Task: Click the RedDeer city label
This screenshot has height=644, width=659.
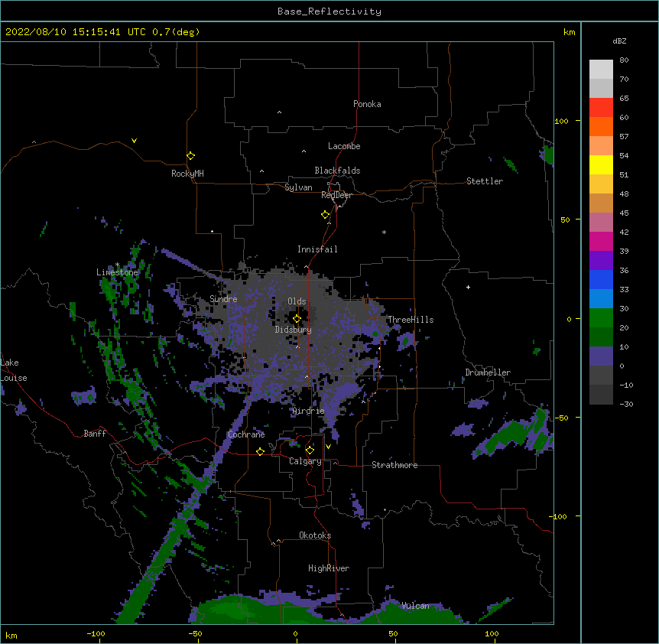Action: point(336,195)
